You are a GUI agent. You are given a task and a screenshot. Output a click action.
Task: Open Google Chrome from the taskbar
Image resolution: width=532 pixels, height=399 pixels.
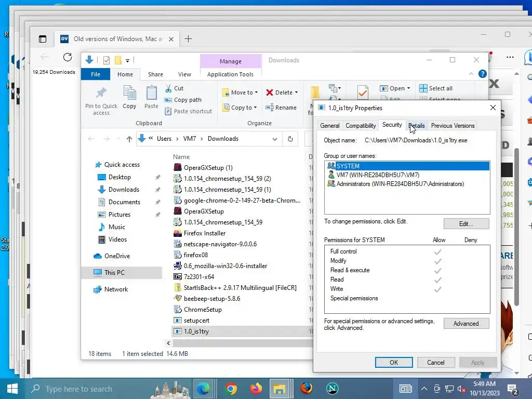230,389
